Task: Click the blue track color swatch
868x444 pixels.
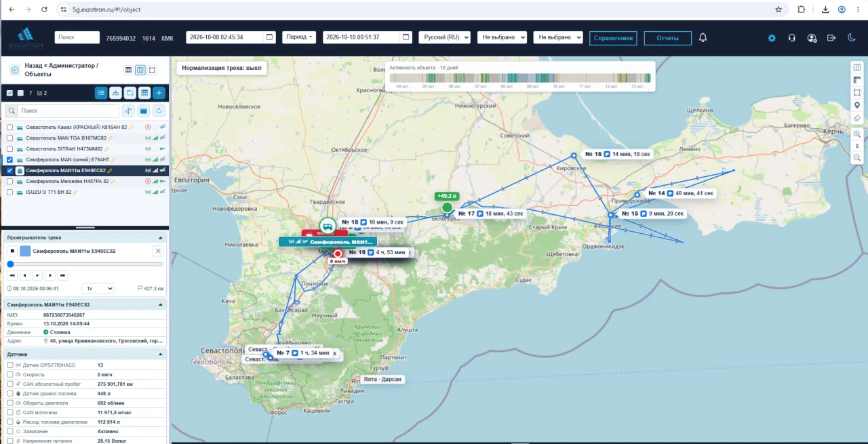Action: [25, 251]
